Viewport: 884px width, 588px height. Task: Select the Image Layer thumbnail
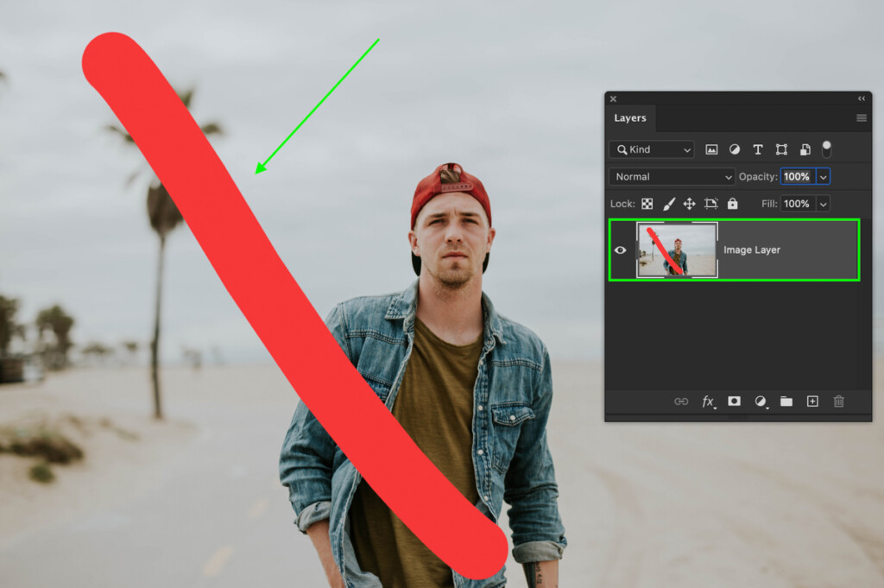[x=677, y=250]
